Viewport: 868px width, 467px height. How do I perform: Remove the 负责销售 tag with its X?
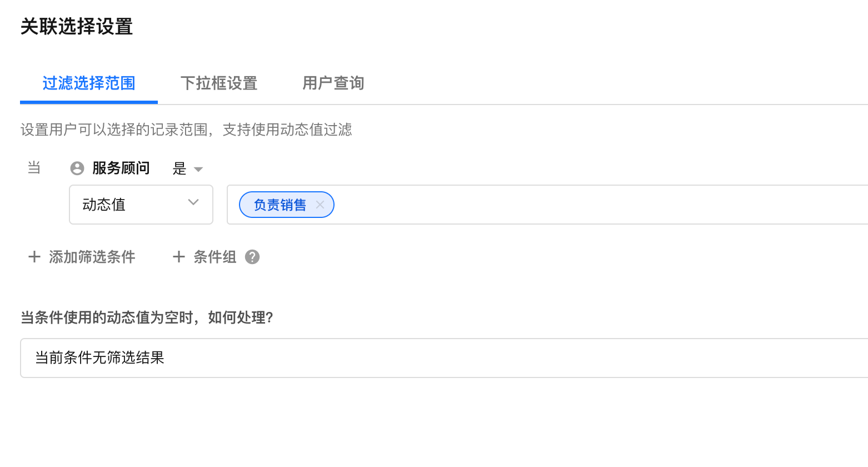click(320, 205)
